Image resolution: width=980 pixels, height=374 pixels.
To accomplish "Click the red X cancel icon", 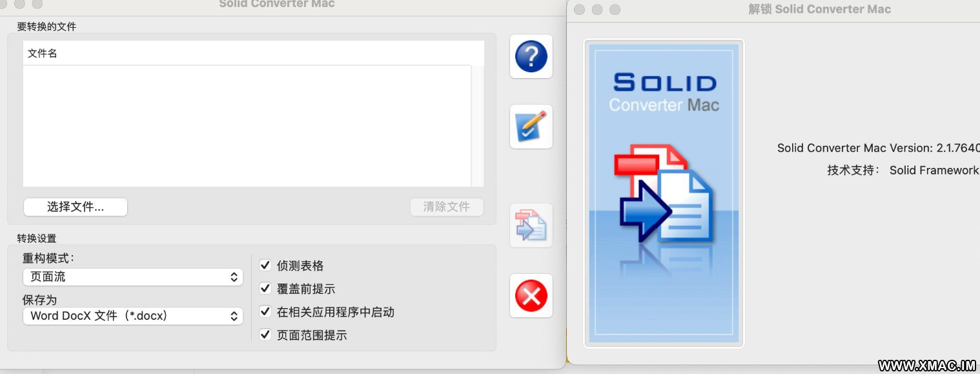I will tap(531, 296).
